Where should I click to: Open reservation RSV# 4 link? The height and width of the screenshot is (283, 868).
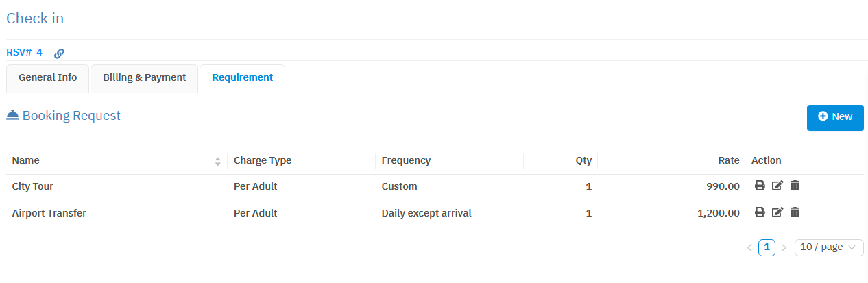point(24,52)
